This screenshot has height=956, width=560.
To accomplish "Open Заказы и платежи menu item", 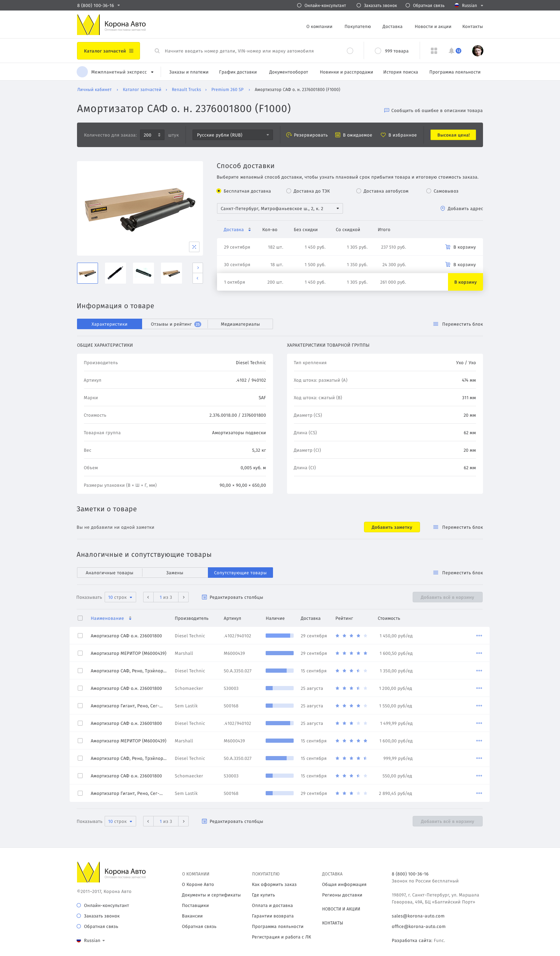I will tap(189, 72).
